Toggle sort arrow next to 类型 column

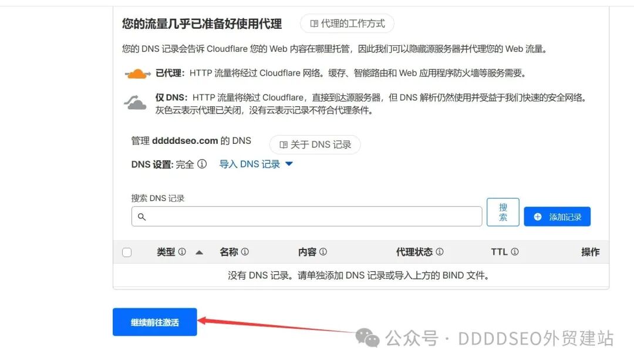pos(199,252)
